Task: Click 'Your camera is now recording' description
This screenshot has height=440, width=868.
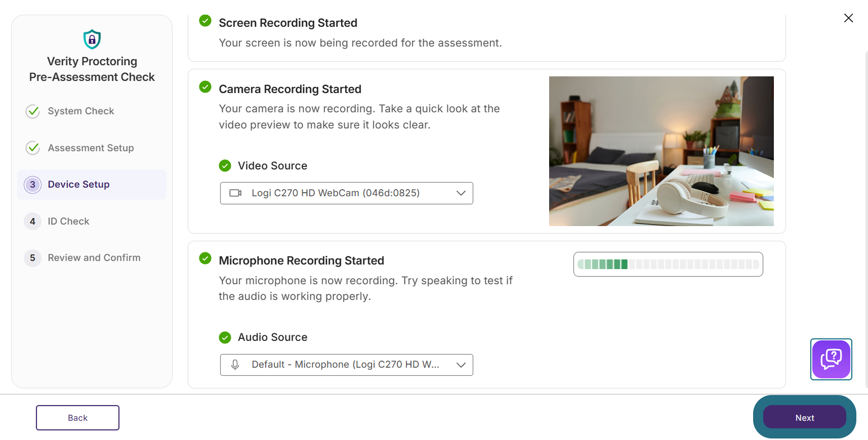Action: [359, 117]
